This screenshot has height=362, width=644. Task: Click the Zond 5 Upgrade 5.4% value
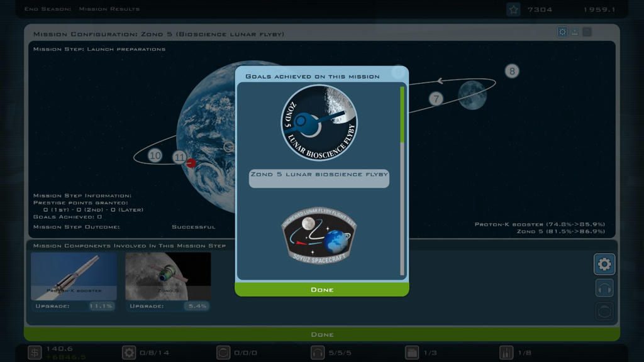(x=197, y=306)
